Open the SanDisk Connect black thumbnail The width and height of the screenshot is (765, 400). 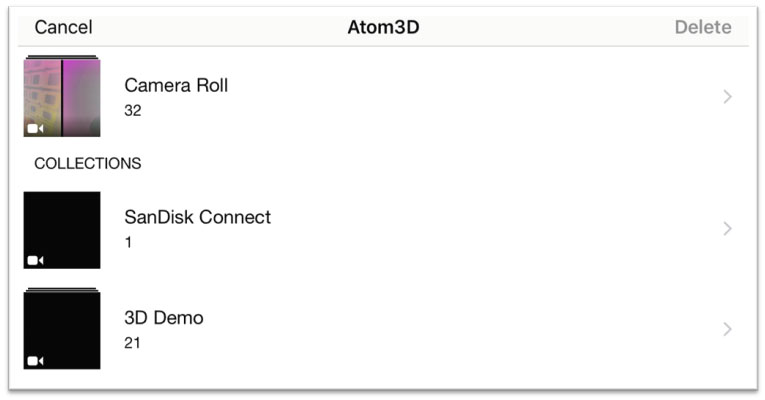[62, 230]
